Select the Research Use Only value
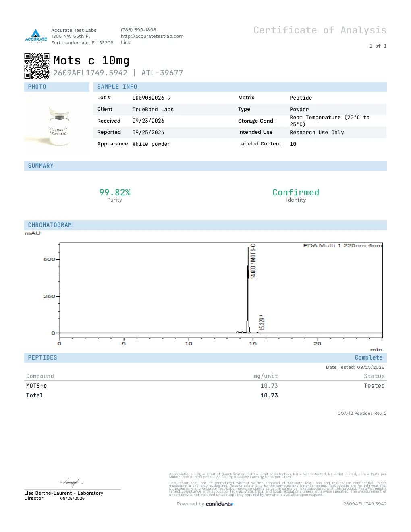This screenshot has height=532, width=411. [x=317, y=133]
